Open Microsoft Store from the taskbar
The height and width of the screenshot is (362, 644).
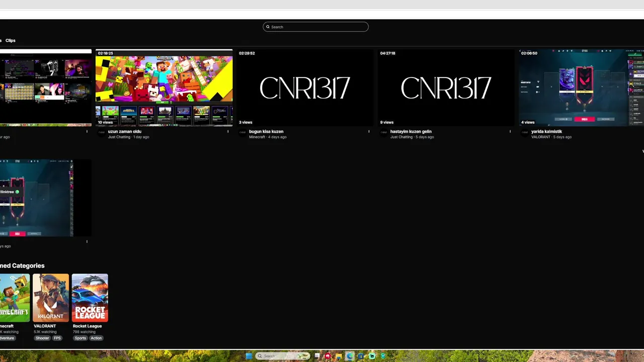361,356
